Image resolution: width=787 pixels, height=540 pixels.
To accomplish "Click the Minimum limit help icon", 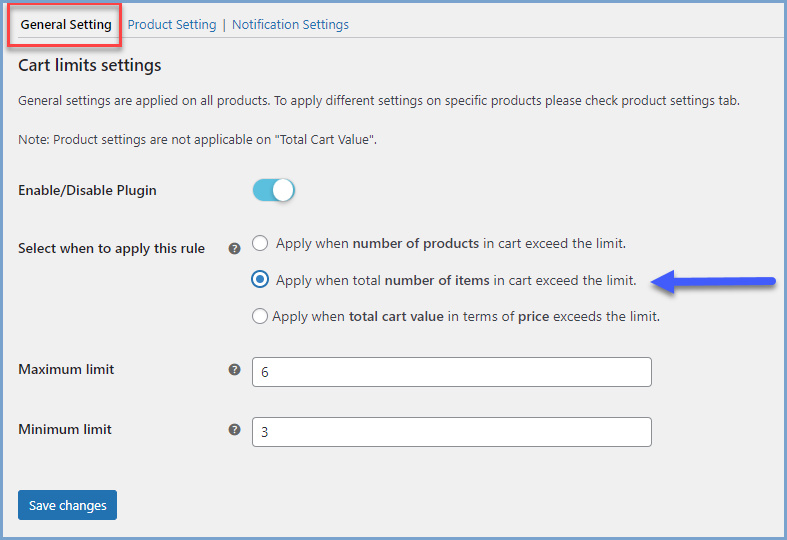I will click(234, 430).
